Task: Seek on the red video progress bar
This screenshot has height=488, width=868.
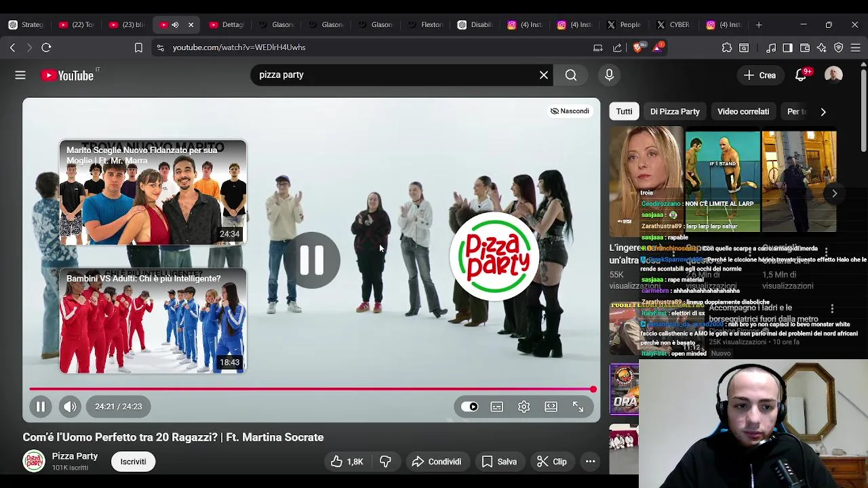Action: (x=312, y=389)
